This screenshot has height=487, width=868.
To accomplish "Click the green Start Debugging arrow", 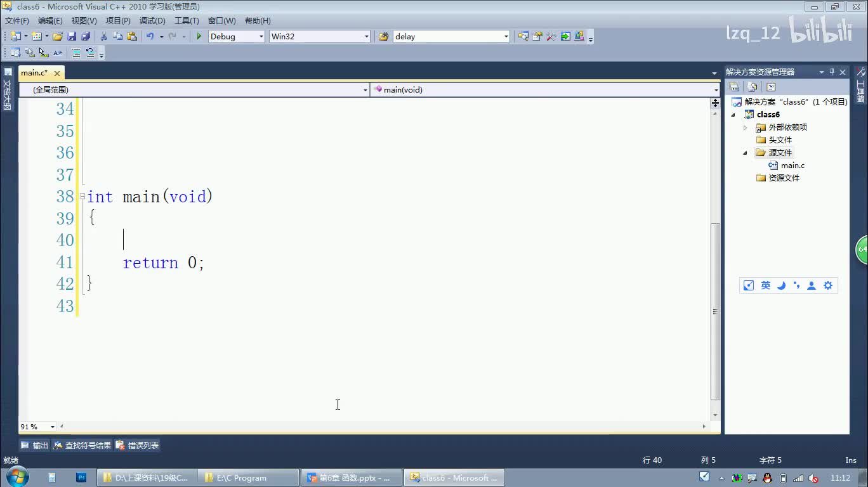I will [x=199, y=37].
